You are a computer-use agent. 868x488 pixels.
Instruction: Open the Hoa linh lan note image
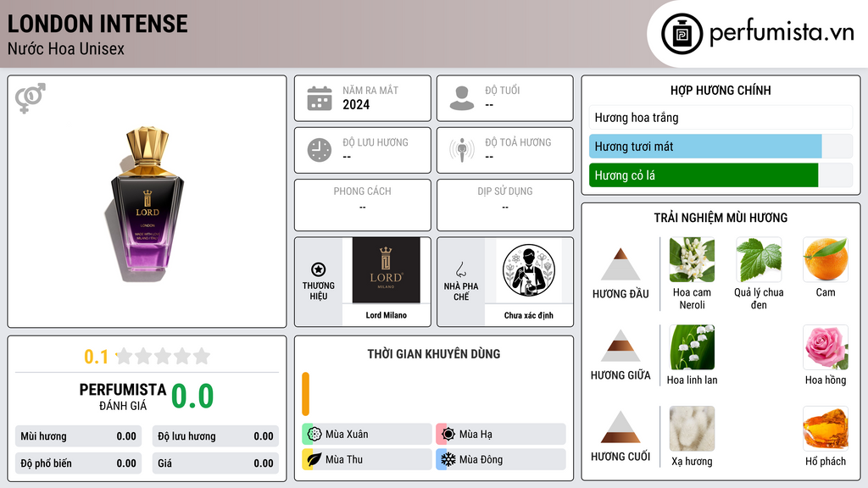pos(692,347)
